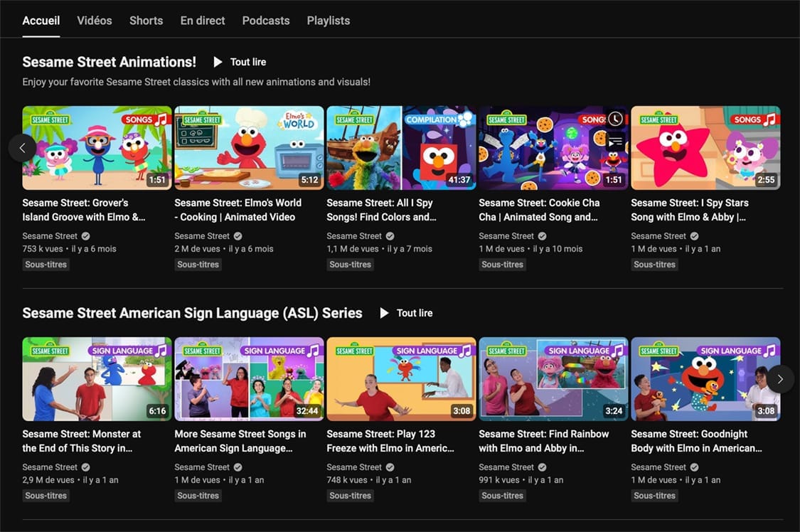Play All I Spy Songs compilation thumbnail
Image resolution: width=800 pixels, height=532 pixels.
pos(401,148)
